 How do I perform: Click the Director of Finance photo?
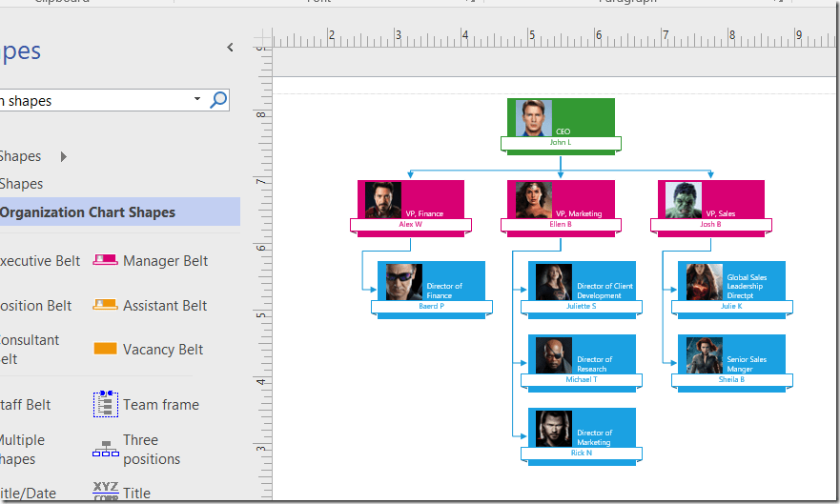[x=404, y=281]
